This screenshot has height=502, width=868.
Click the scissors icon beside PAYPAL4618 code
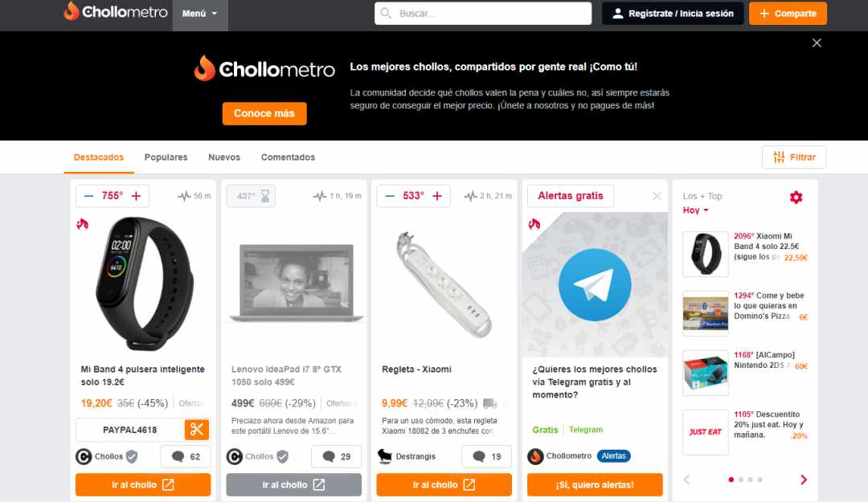coord(197,430)
